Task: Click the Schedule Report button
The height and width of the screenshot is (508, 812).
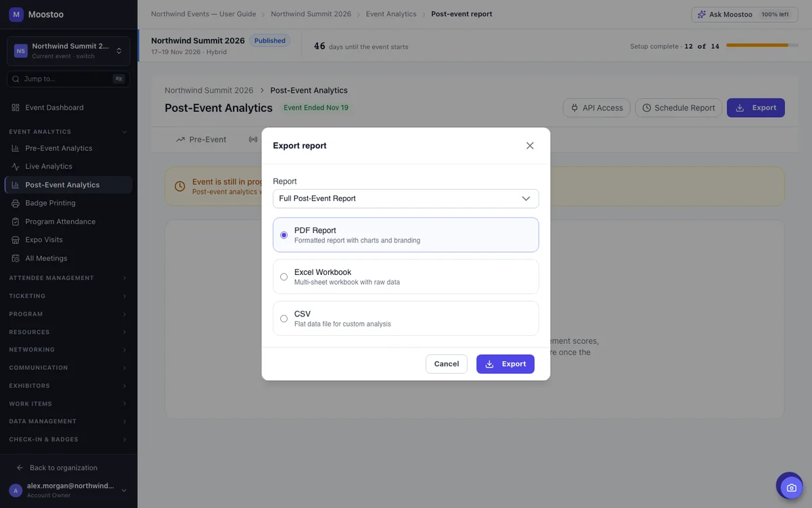Action: (679, 108)
